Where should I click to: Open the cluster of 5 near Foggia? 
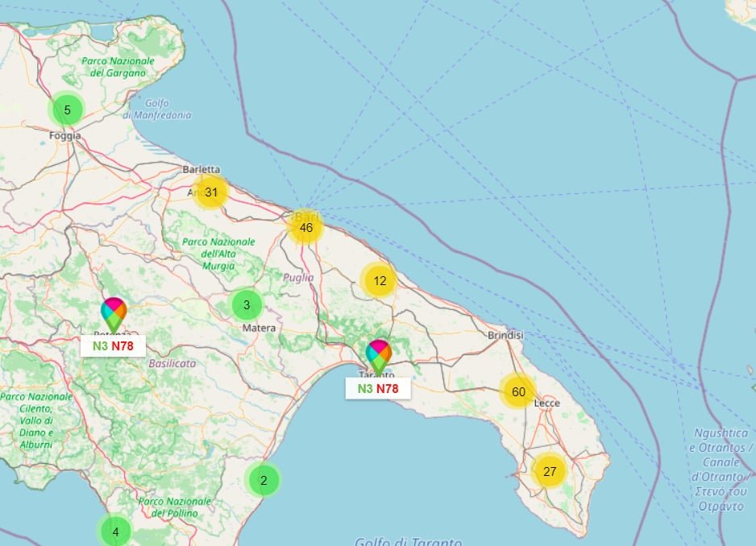(67, 110)
